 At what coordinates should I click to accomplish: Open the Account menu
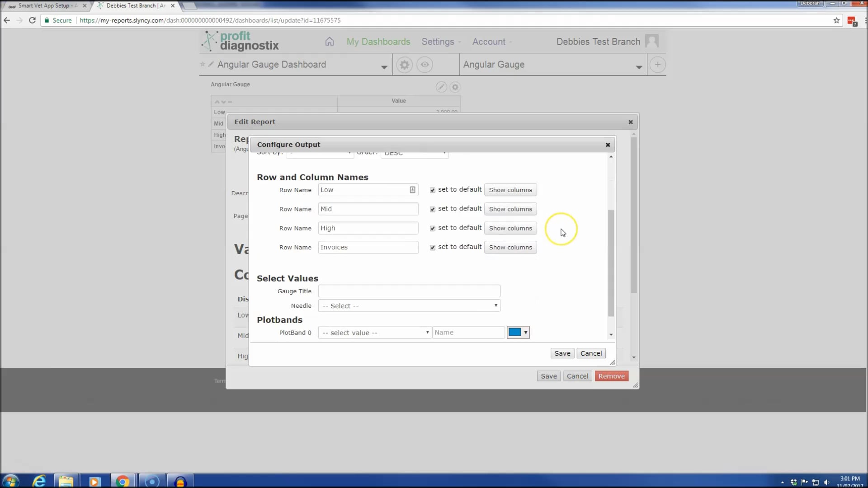(491, 42)
